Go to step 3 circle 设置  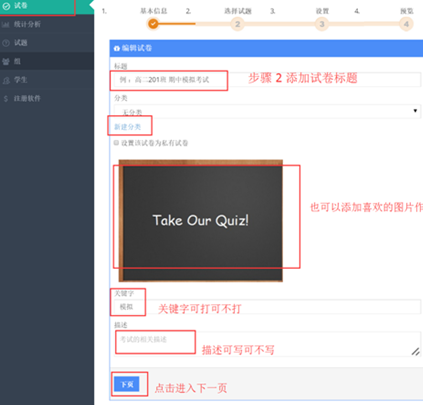322,24
